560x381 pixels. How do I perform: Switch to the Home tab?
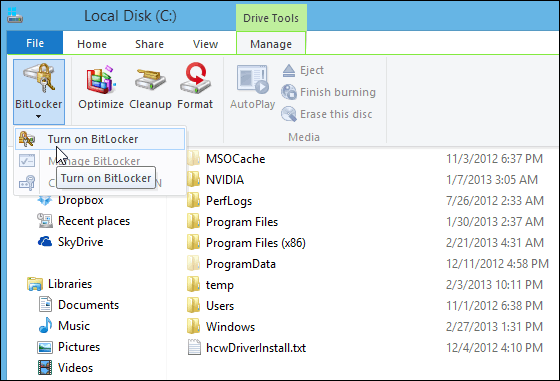92,44
